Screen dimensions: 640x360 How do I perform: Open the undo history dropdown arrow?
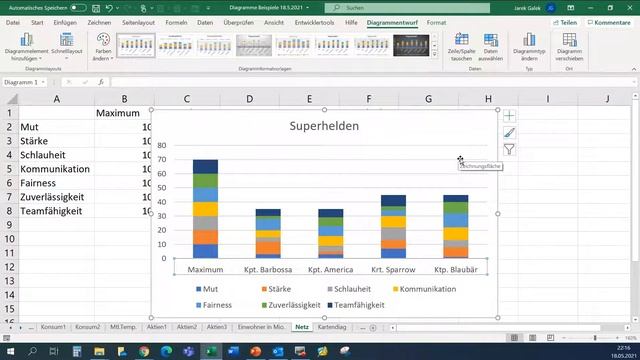118,8
